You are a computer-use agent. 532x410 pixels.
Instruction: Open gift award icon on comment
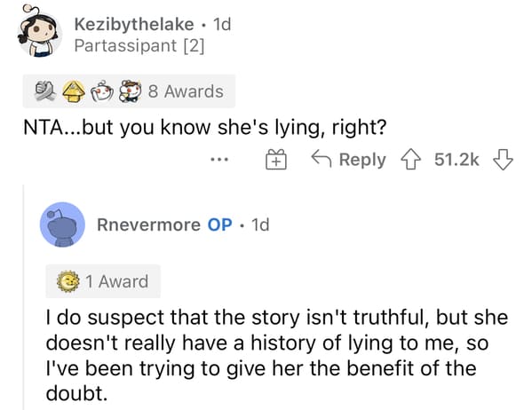pos(276,159)
